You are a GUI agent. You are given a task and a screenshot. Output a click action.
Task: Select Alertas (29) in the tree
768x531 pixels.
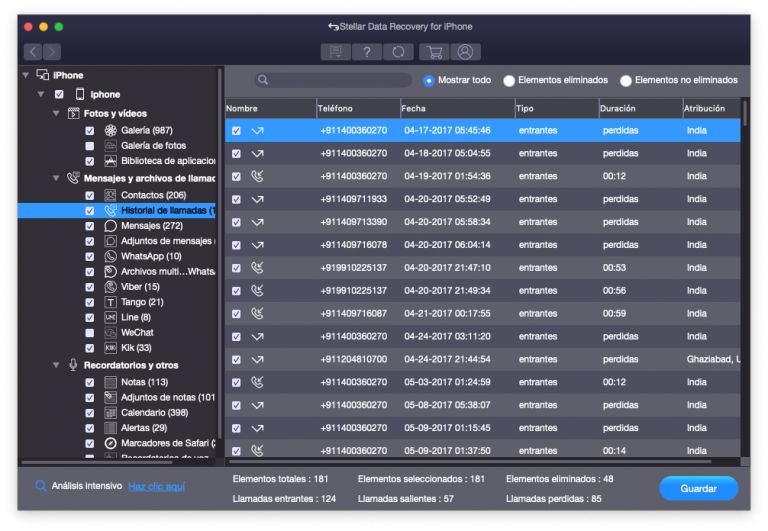click(x=144, y=428)
